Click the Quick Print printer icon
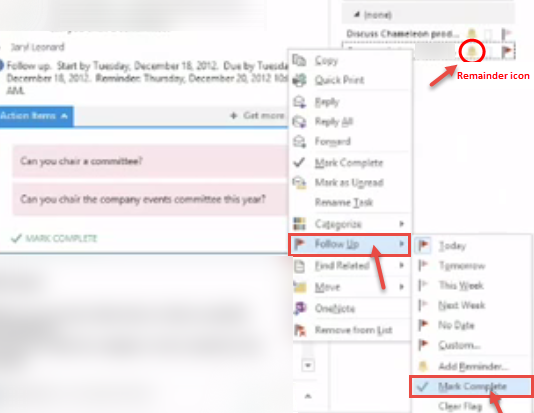Image resolution: width=534 pixels, height=413 pixels. [300, 80]
